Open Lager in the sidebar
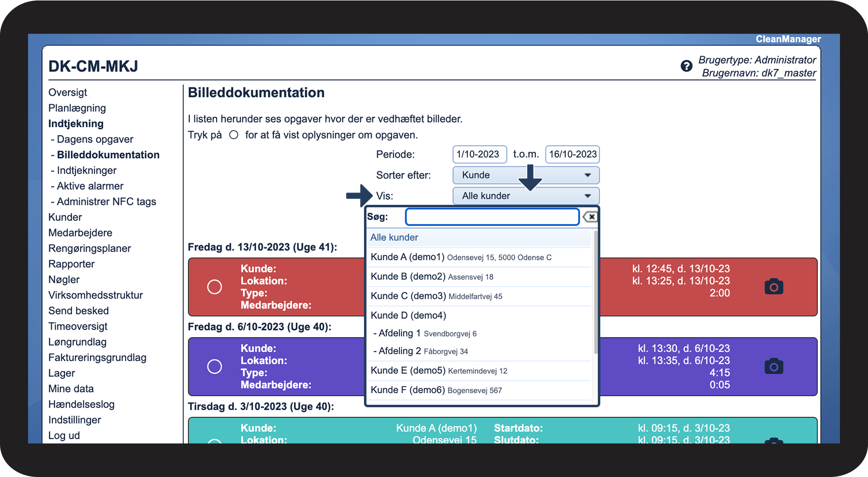868x477 pixels. click(62, 373)
